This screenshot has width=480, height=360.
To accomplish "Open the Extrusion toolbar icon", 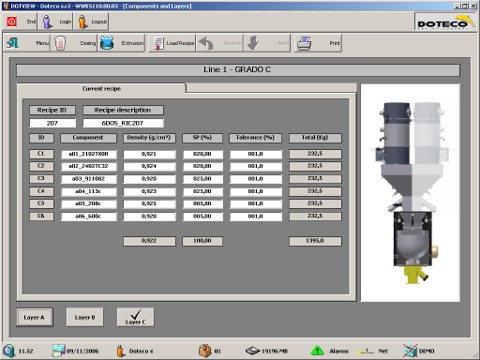I will [x=107, y=43].
